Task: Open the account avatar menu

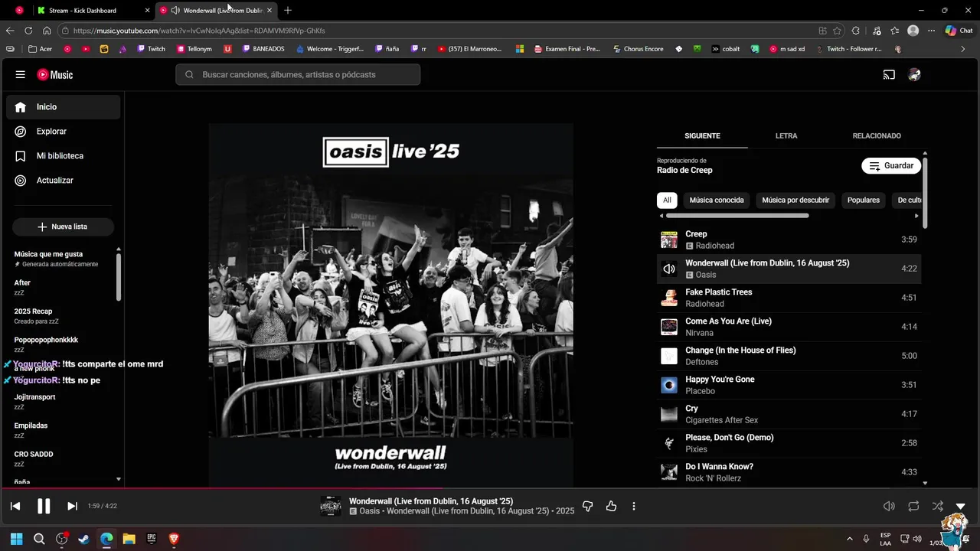Action: coord(914,75)
